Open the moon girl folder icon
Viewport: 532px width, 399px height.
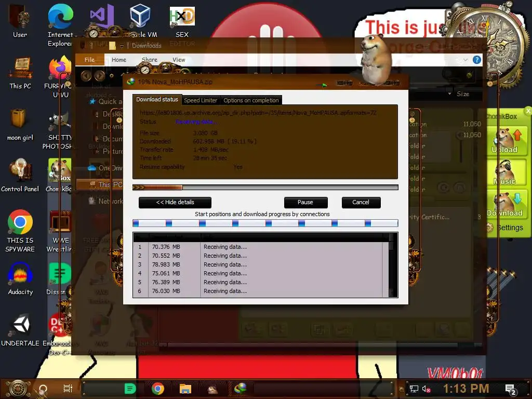click(x=20, y=124)
